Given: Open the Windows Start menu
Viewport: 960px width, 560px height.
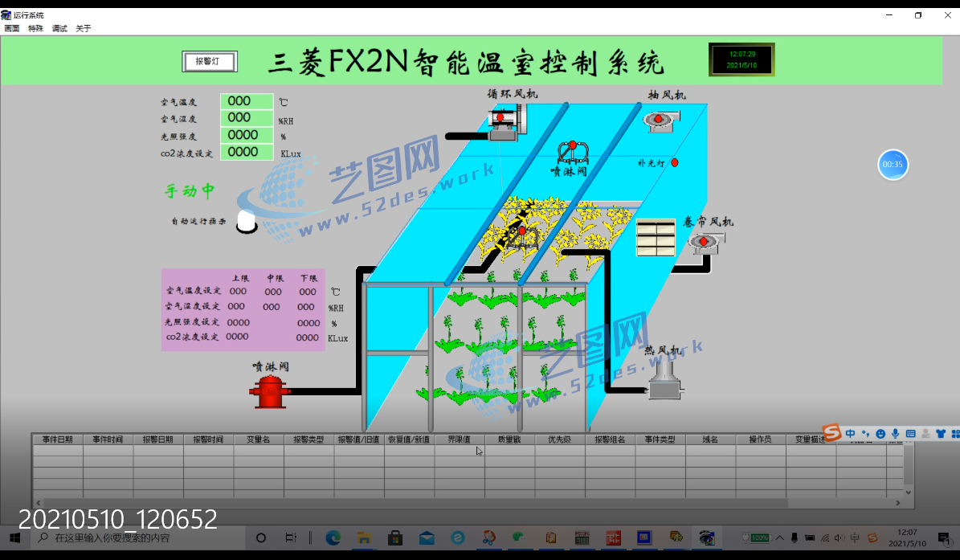Looking at the screenshot, I should (14, 538).
